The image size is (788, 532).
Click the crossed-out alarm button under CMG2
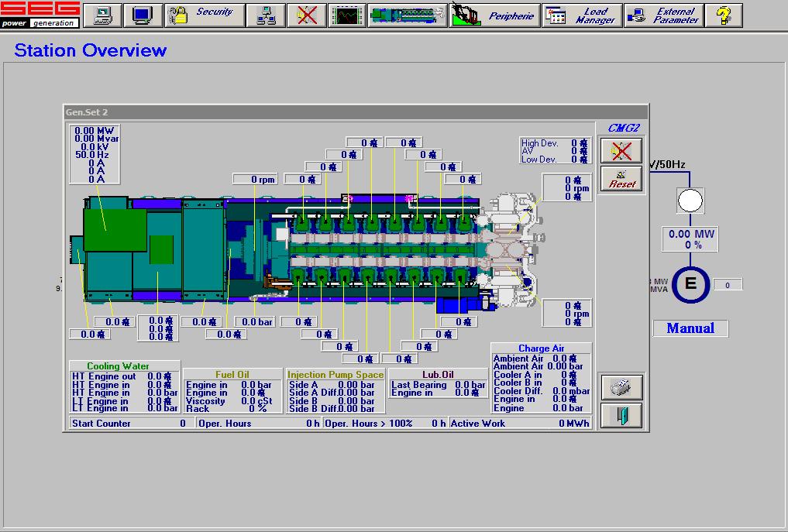point(621,150)
